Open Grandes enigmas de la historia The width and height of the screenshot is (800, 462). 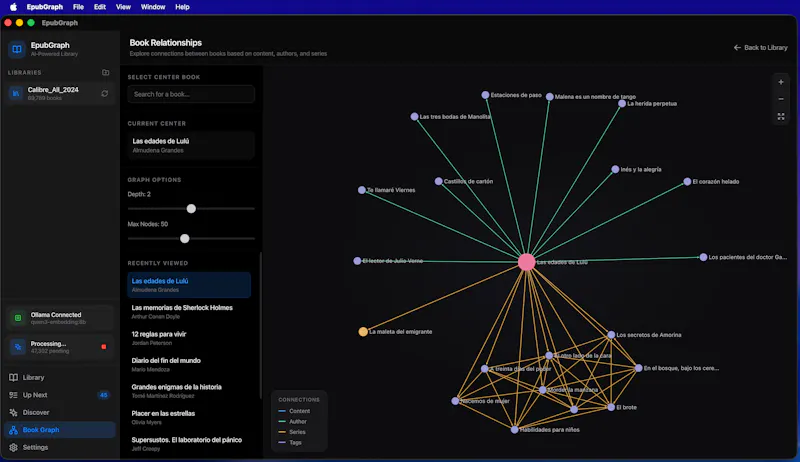pos(189,391)
